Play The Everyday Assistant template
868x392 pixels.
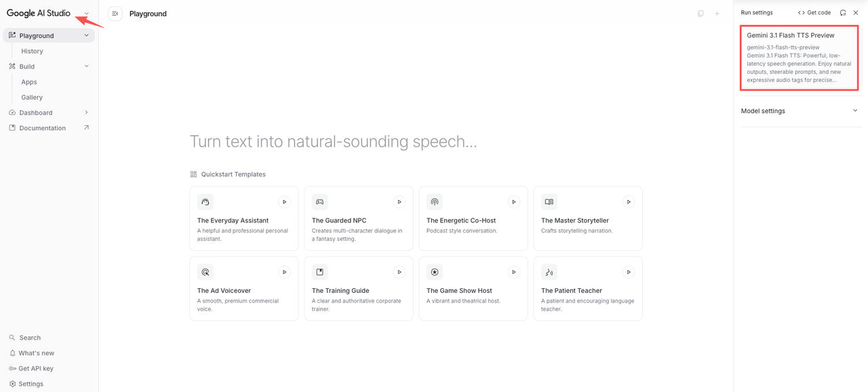pyautogui.click(x=284, y=202)
